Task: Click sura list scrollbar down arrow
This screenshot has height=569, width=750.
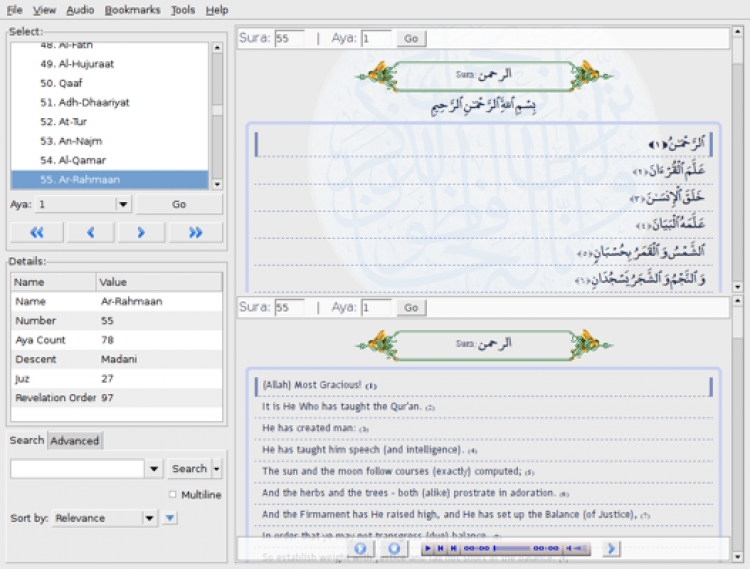Action: tap(217, 185)
